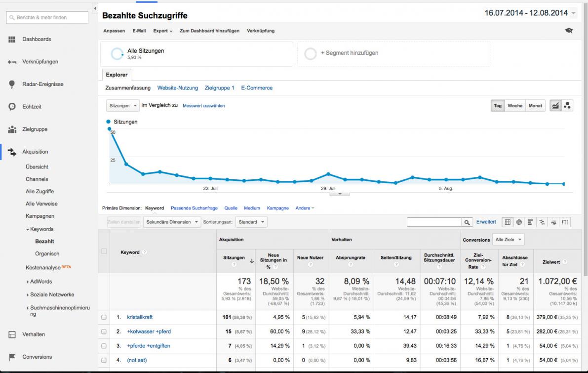Open the Export menu
This screenshot has height=373, width=588.
click(x=162, y=31)
